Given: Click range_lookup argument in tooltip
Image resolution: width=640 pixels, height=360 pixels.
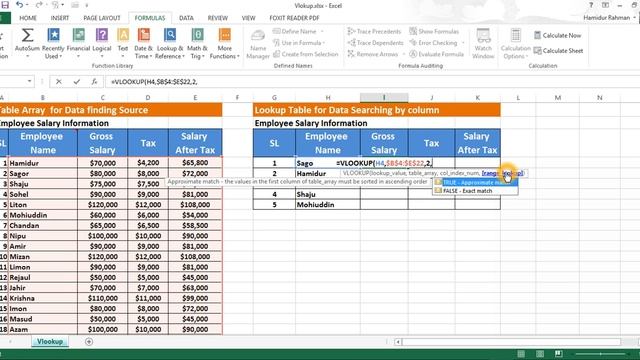Looking at the screenshot, I should click(502, 173).
